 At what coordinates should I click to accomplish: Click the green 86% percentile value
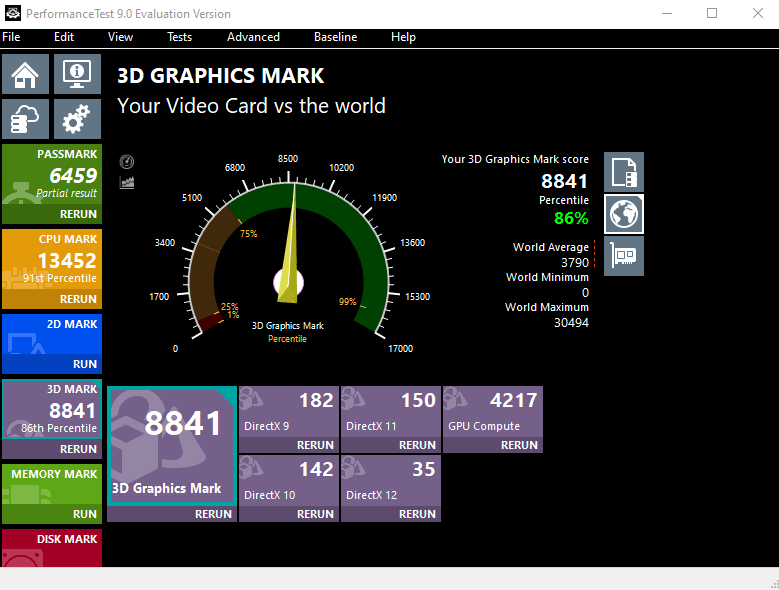pyautogui.click(x=571, y=218)
